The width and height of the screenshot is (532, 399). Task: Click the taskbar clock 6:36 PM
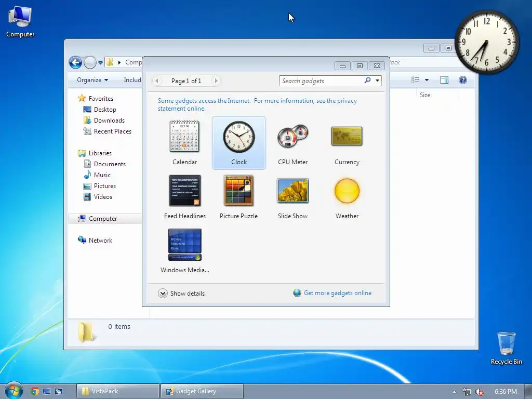(506, 392)
